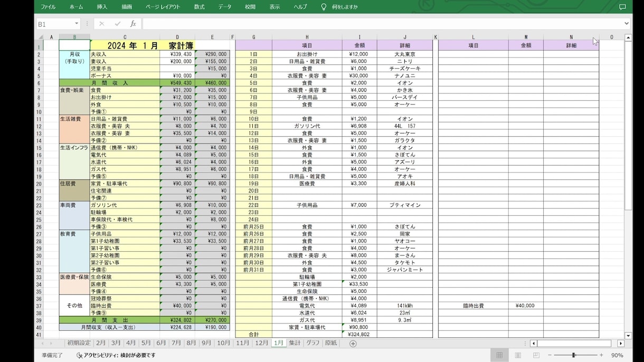Open the 挿入 ribbon tab

[102, 7]
